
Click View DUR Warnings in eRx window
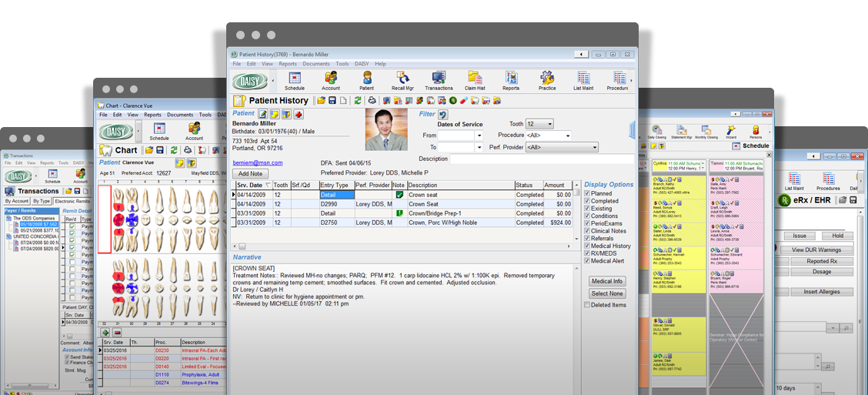817,249
